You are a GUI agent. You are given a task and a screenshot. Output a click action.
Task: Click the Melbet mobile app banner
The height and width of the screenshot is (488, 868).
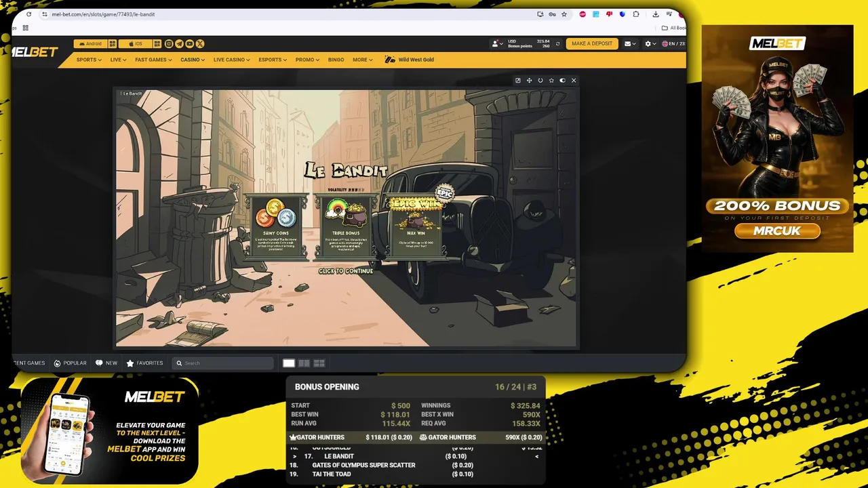110,430
